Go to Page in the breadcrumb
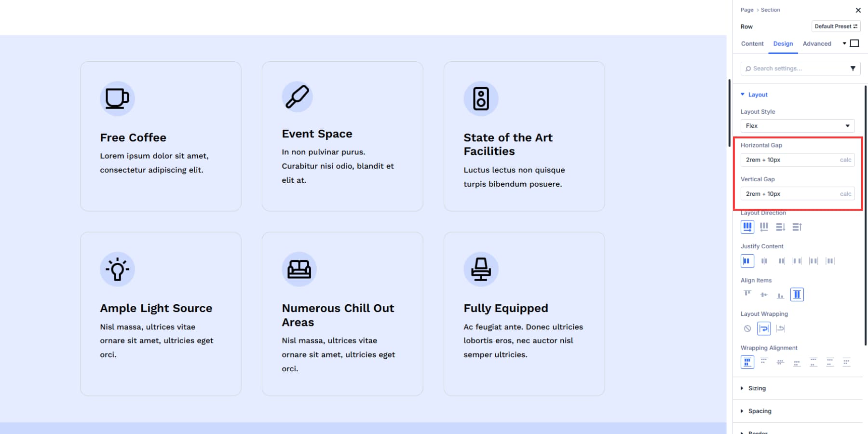This screenshot has height=434, width=868. point(746,10)
